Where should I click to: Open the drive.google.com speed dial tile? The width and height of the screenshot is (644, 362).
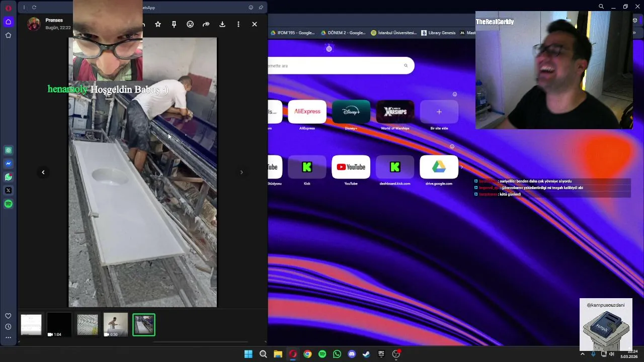pos(439,167)
